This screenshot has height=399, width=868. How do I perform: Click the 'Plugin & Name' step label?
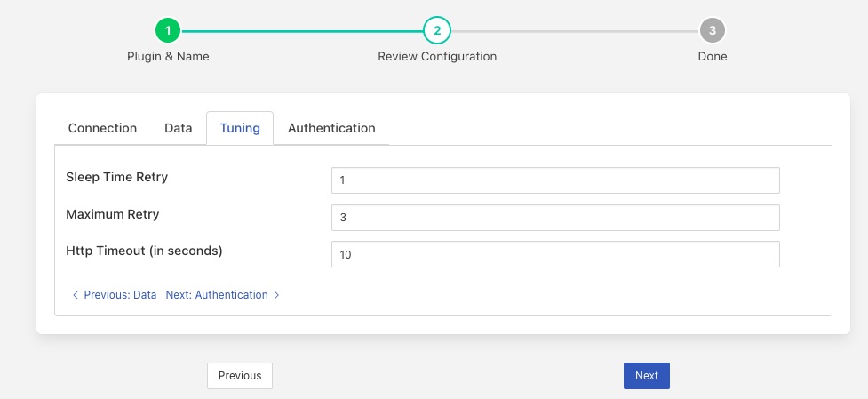(x=168, y=56)
